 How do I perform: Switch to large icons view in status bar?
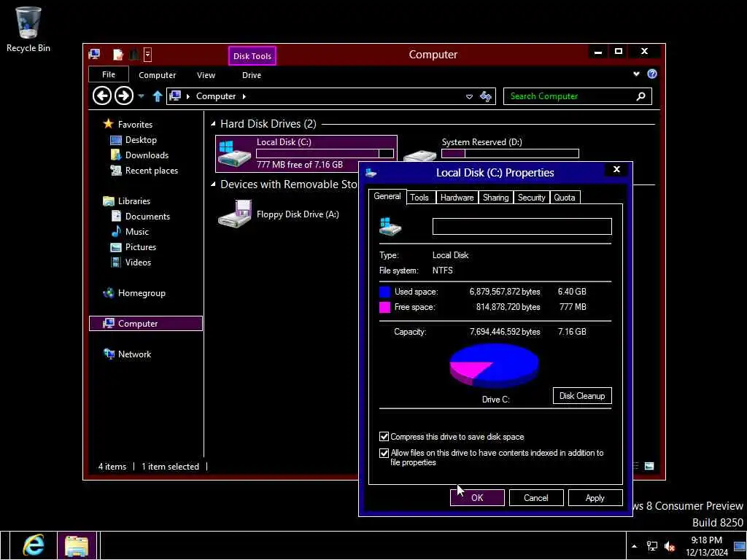pos(649,466)
